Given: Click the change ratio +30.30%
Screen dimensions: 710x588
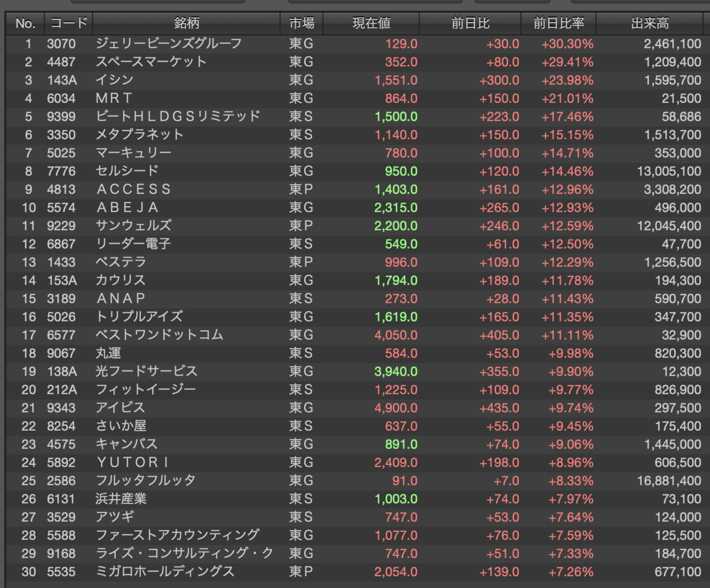Looking at the screenshot, I should pos(567,44).
